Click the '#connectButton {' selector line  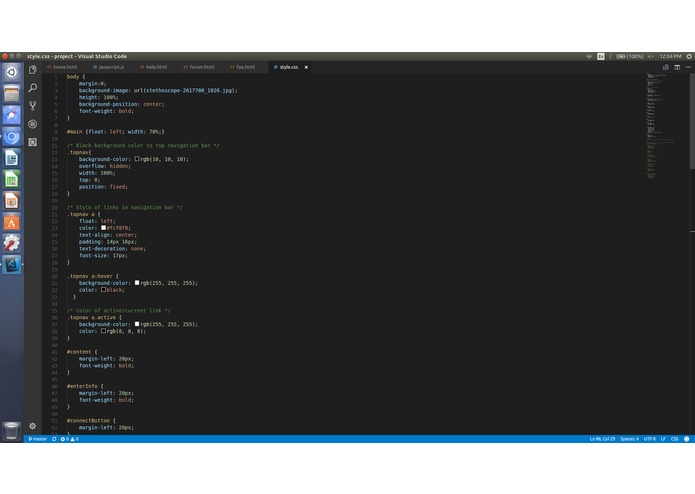point(91,420)
